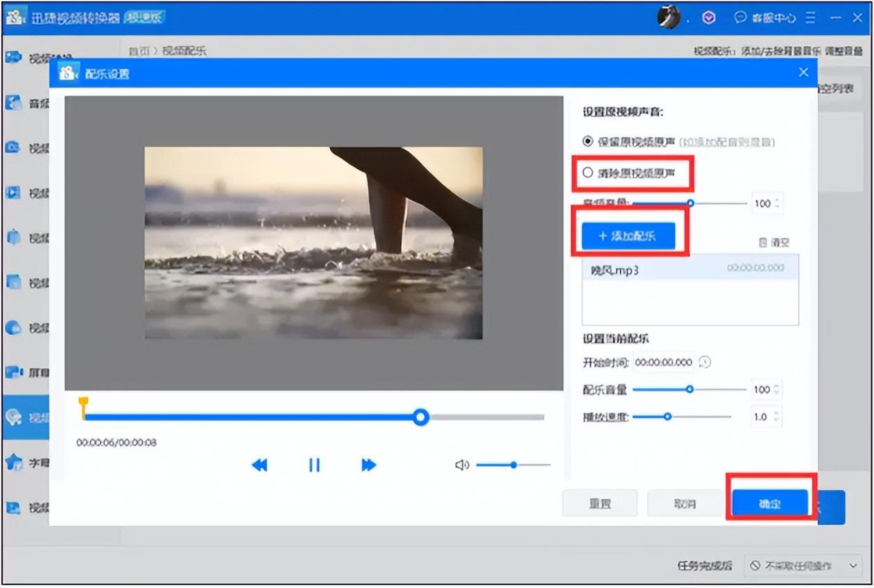Viewport: 874px width, 588px height.
Task: Click the 配乐音量 value field
Action: (762, 390)
